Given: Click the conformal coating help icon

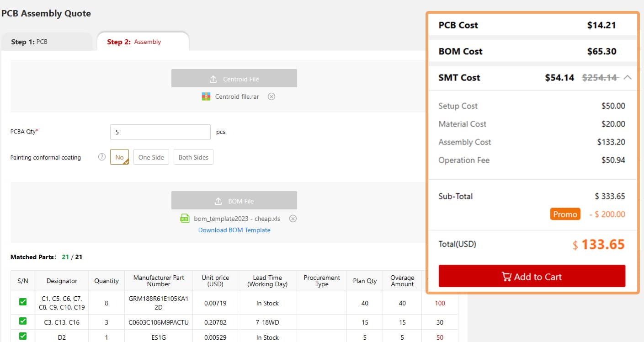Looking at the screenshot, I should (x=102, y=157).
